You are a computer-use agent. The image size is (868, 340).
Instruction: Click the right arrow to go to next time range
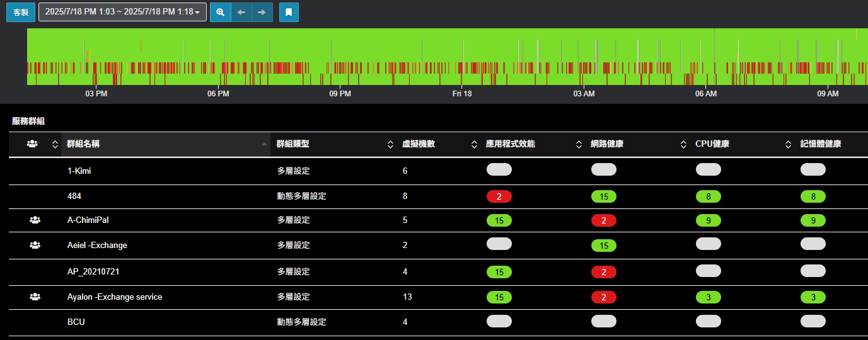(262, 12)
